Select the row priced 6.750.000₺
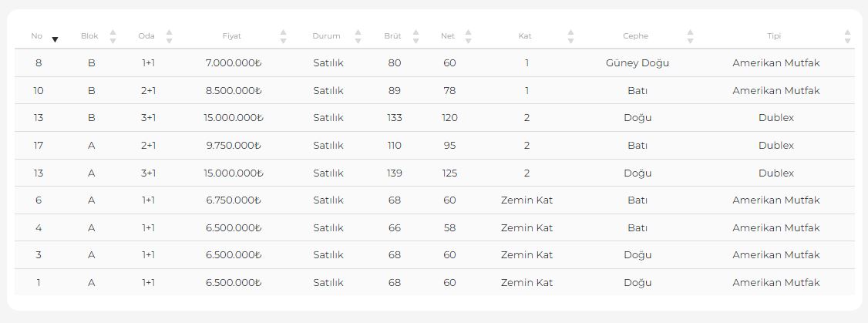 234,200
